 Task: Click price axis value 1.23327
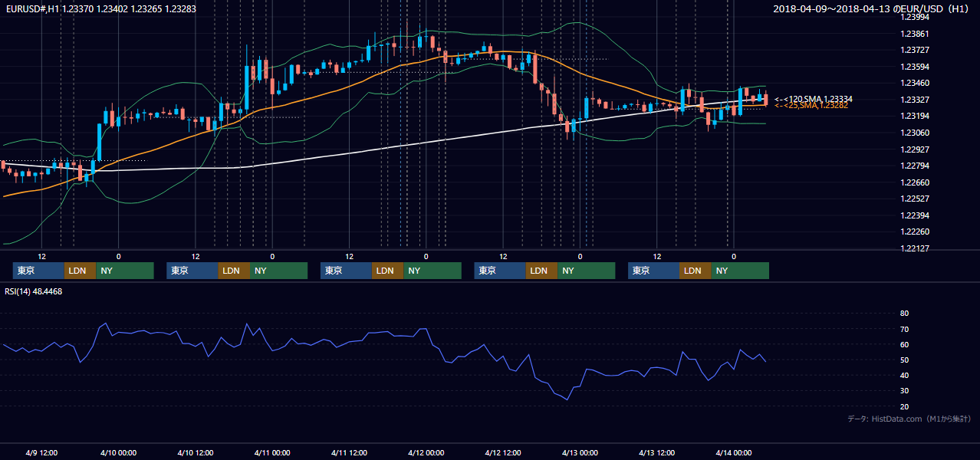[915, 100]
